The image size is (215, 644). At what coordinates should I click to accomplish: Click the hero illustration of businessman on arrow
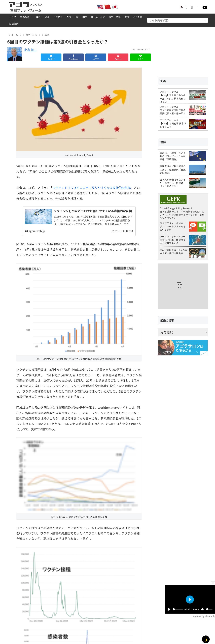[79, 110]
